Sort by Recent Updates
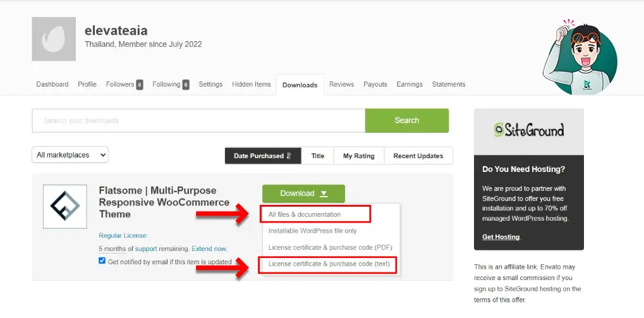 pyautogui.click(x=418, y=156)
